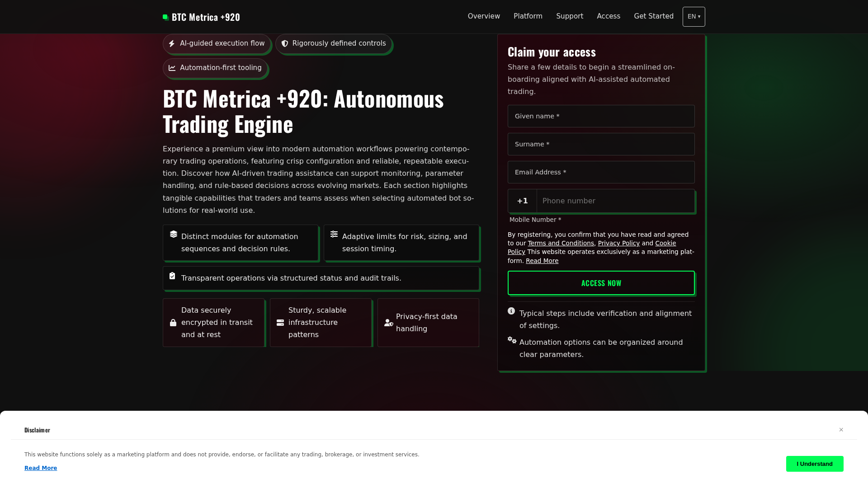Click the Data securely encrypted in transit text
This screenshot has height=488, width=868.
217,323
